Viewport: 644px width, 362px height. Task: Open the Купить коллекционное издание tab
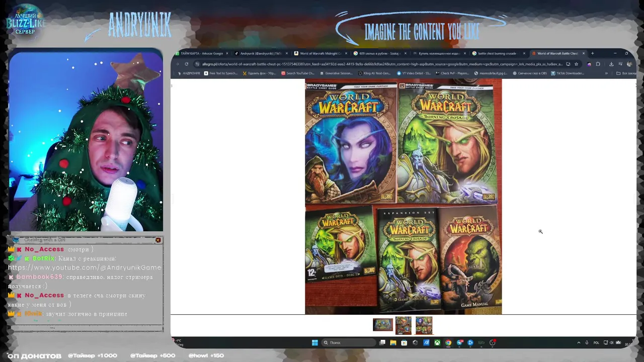(x=439, y=53)
